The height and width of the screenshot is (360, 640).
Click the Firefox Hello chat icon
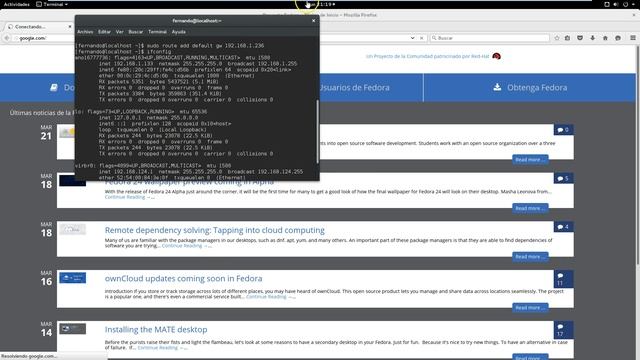point(618,38)
